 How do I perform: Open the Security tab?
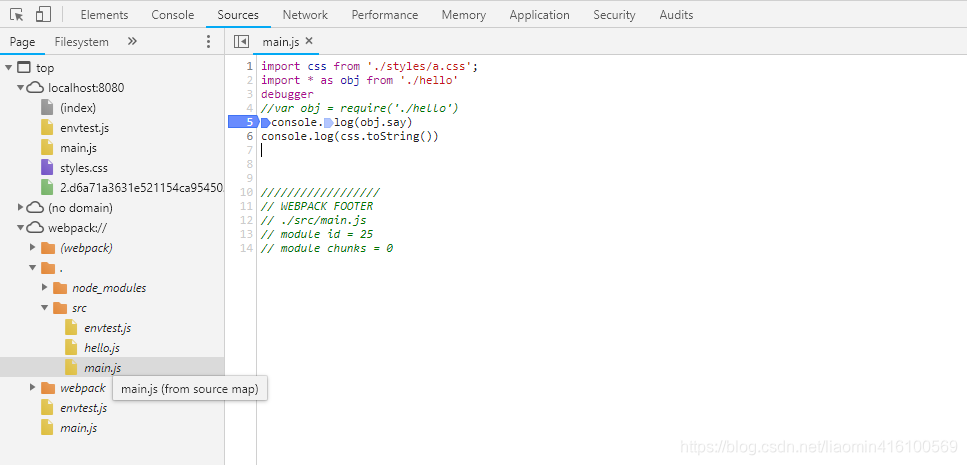click(614, 15)
